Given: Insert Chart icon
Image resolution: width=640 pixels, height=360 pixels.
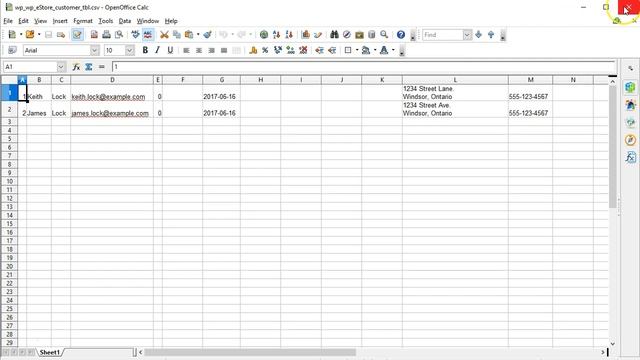Looking at the screenshot, I should point(305,35).
